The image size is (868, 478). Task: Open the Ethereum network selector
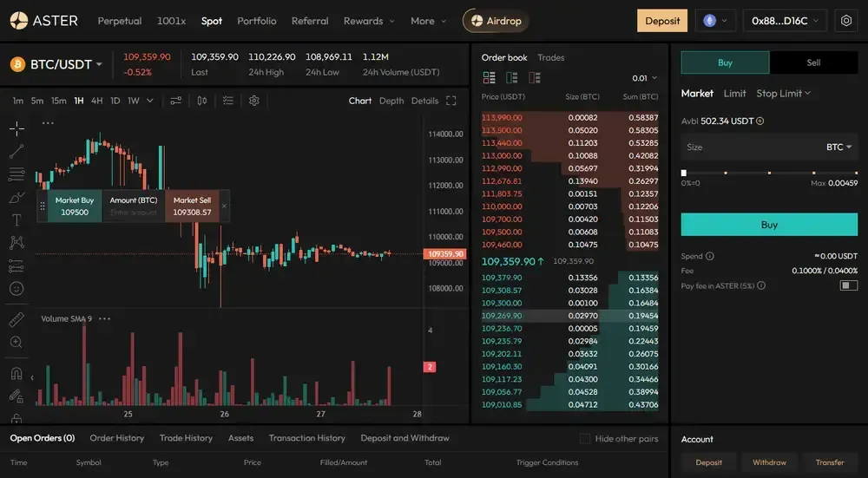pos(716,21)
